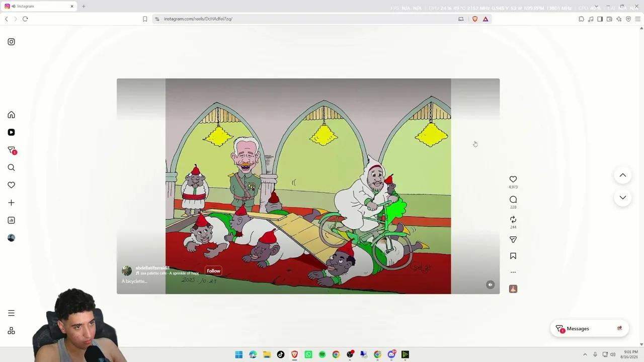Open direct messages icon in sidebar
This screenshot has height=362, width=644.
coord(12,150)
